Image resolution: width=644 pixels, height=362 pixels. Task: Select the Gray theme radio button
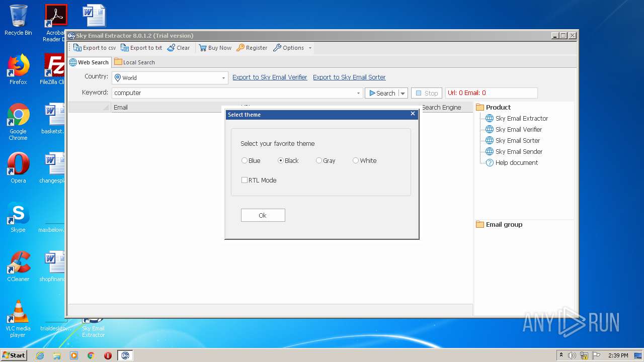[x=319, y=161]
